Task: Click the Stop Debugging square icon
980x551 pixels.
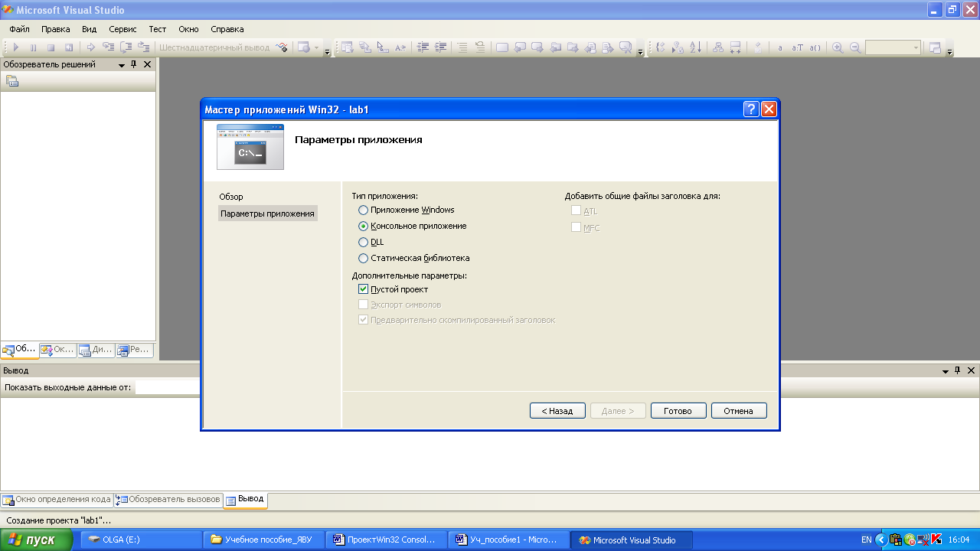Action: point(51,47)
